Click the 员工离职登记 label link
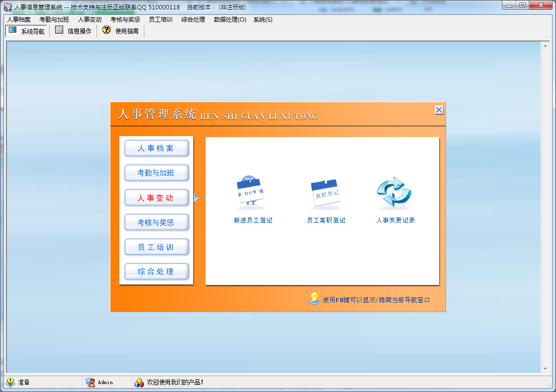The width and height of the screenshot is (556, 392). click(x=326, y=220)
